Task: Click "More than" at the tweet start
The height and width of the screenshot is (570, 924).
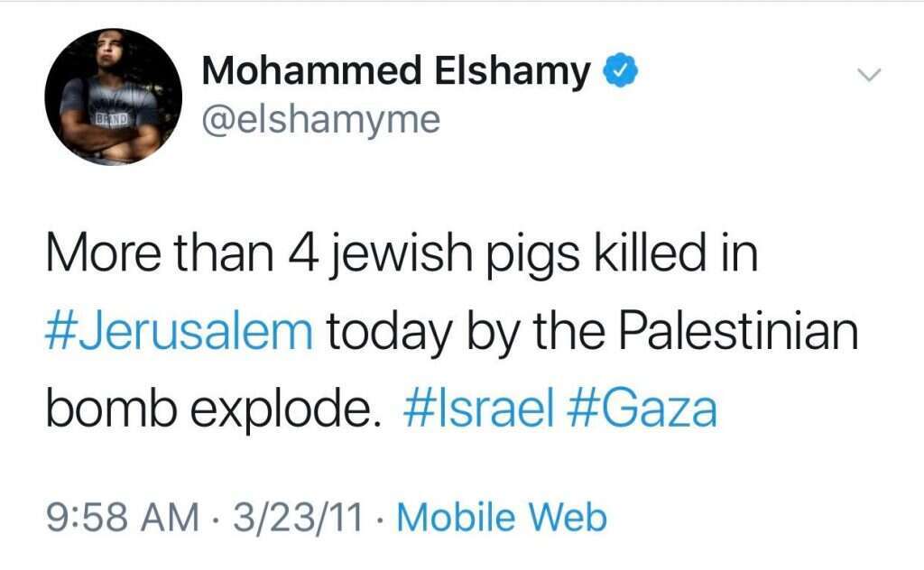Action: coord(153,255)
